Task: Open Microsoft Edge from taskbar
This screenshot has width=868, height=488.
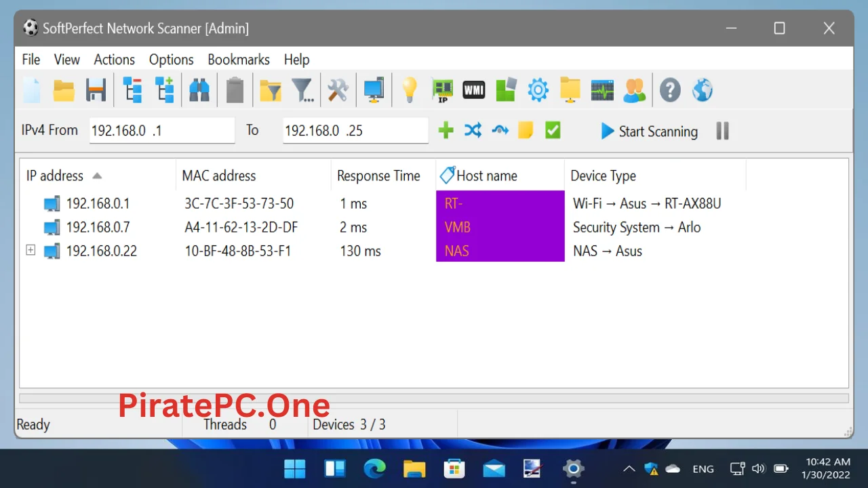Action: [374, 468]
